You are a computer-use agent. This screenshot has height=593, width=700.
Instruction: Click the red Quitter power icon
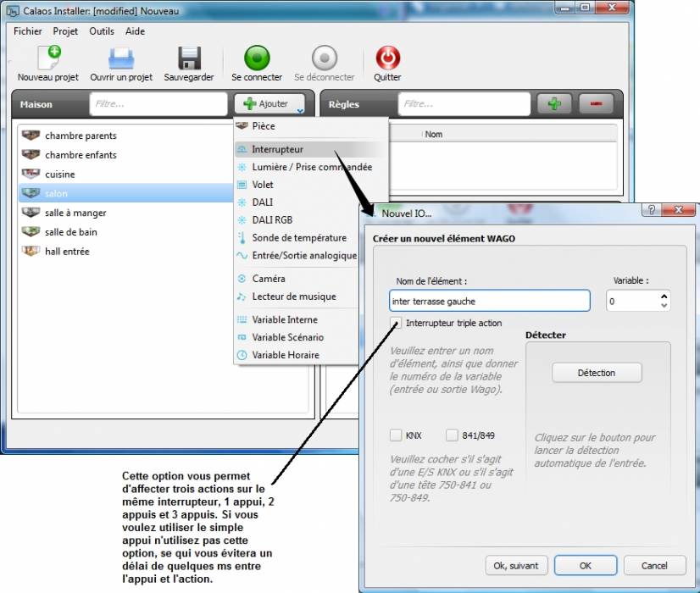point(387,58)
